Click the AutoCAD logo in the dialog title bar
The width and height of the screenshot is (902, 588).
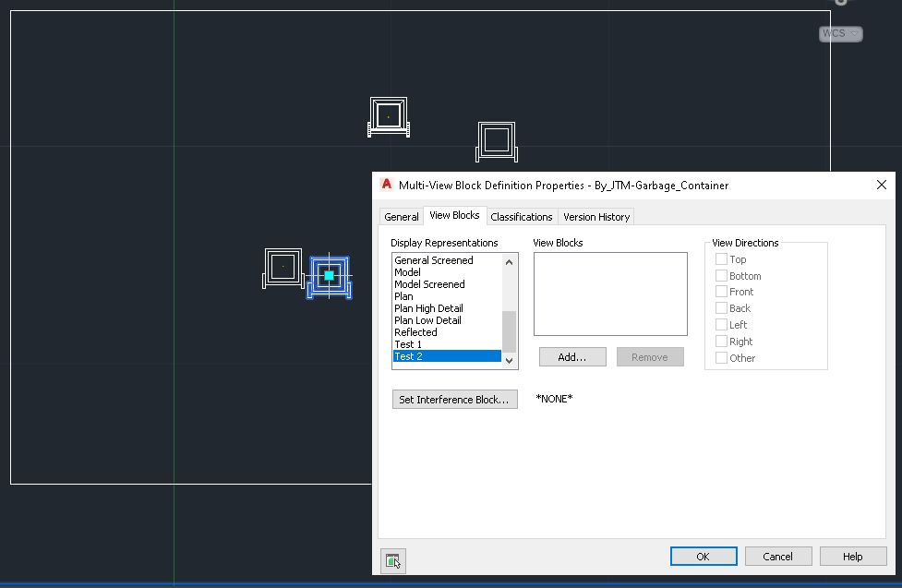point(386,185)
